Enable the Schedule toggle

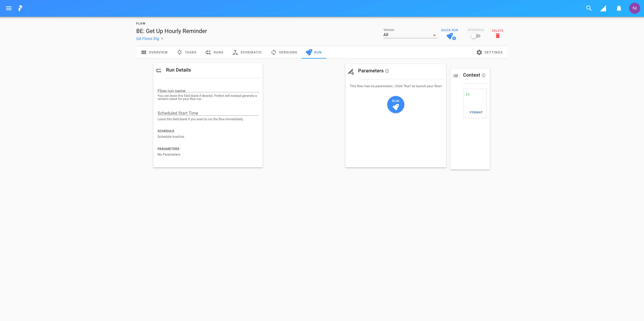[x=476, y=36]
